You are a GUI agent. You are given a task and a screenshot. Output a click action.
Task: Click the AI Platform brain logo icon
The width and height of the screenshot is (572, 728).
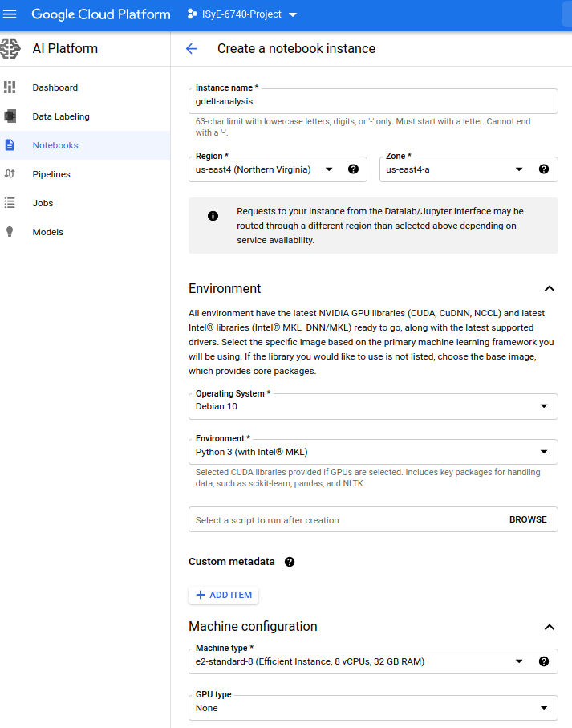[10, 48]
